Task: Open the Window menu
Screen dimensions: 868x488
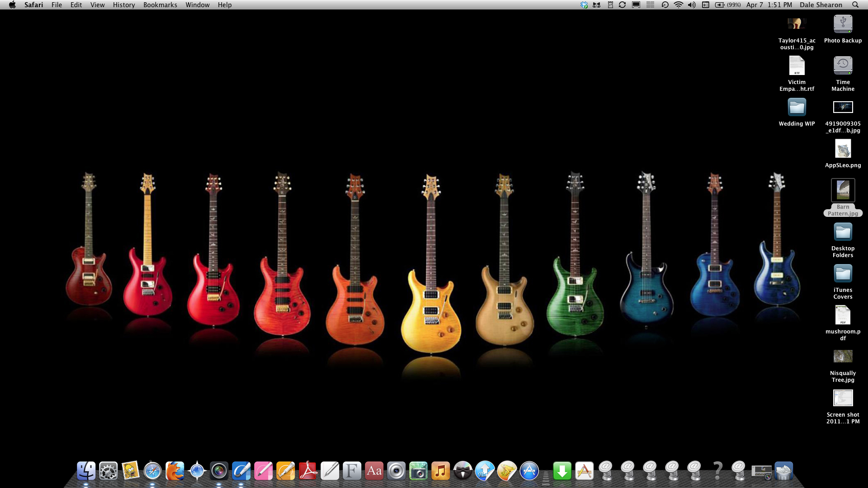Action: pos(198,5)
